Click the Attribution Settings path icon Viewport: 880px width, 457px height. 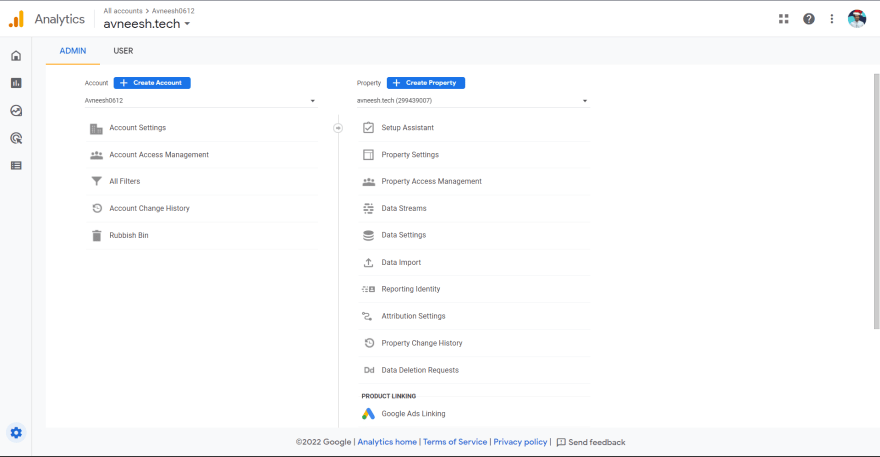pos(367,316)
